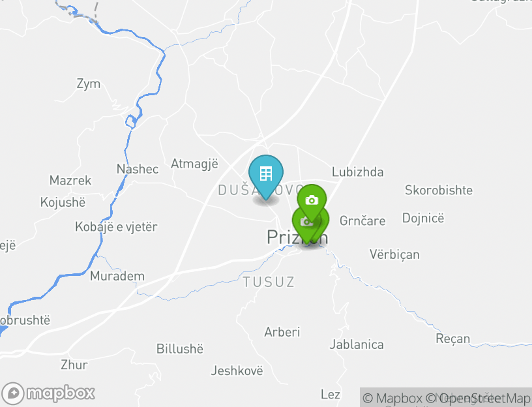The width and height of the screenshot is (532, 407).
Task: Select the Skorobishte label on map
Action: [439, 190]
